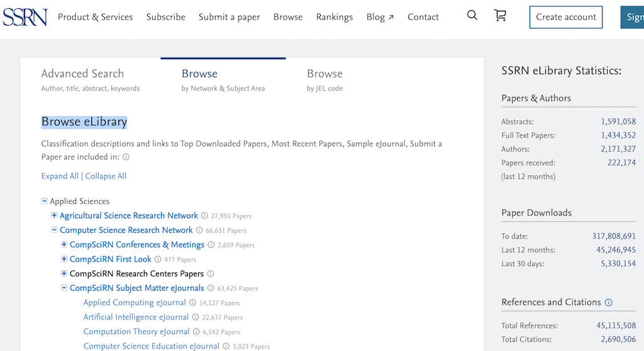Click Last 30 days downloads 5,330,154
Screen dimensions: 644x351
(618, 264)
